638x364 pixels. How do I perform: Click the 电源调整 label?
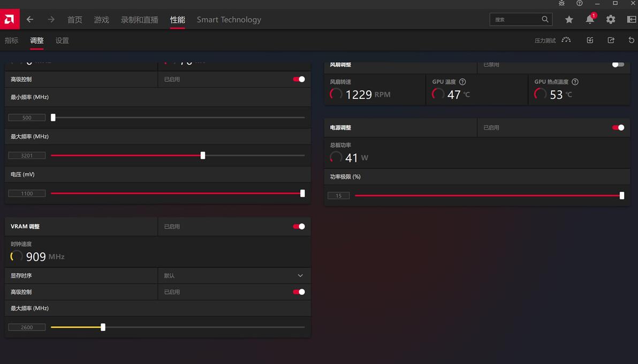340,128
